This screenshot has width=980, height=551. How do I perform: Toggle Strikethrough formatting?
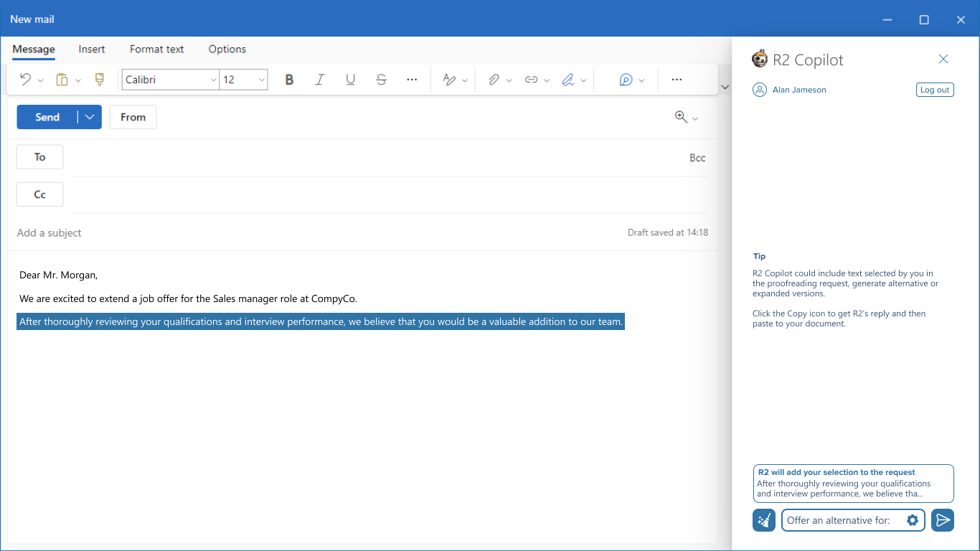381,80
